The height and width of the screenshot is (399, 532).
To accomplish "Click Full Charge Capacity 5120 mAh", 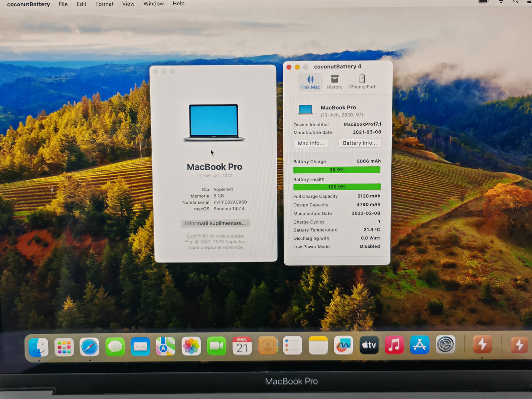I will 369,196.
